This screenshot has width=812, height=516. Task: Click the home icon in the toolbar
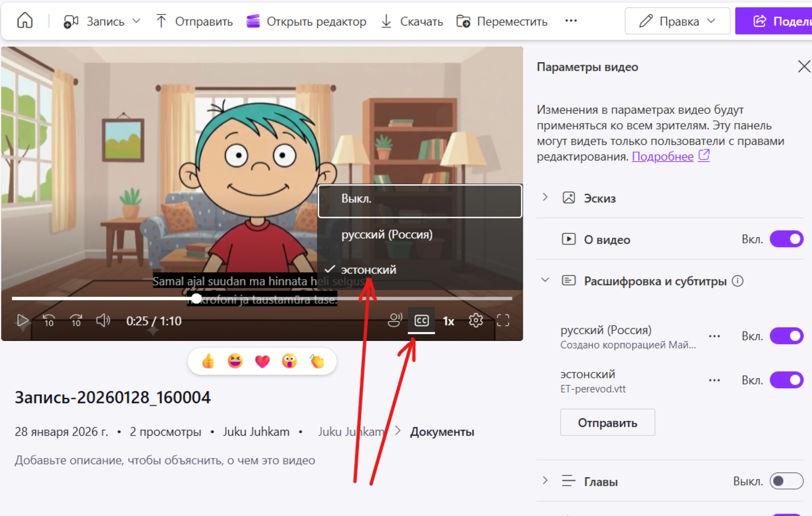pos(25,20)
